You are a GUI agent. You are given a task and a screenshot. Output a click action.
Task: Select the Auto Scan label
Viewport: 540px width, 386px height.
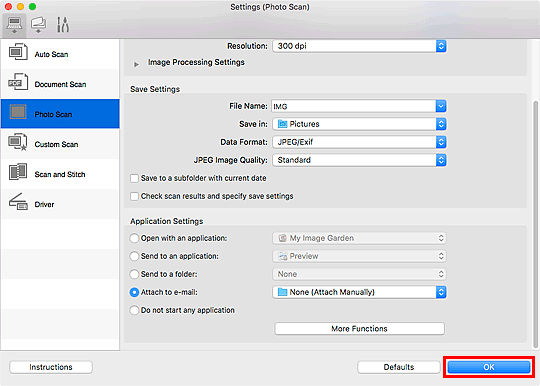coord(51,54)
